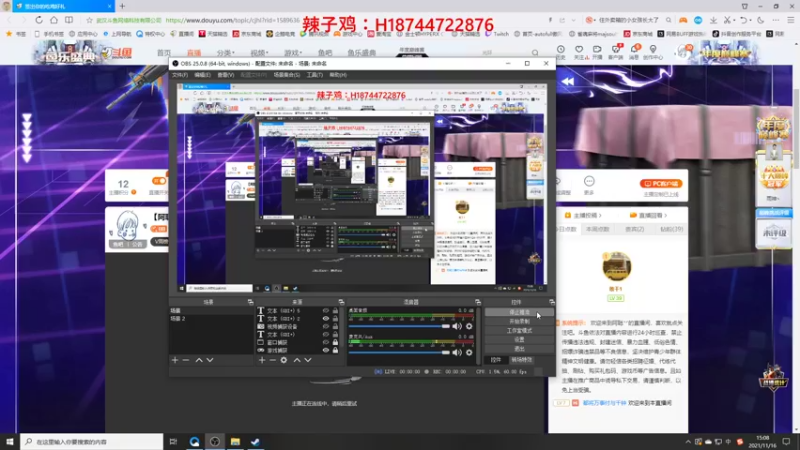Move selected scene down in Scenes panel
This screenshot has height=450, width=800.
[x=210, y=360]
